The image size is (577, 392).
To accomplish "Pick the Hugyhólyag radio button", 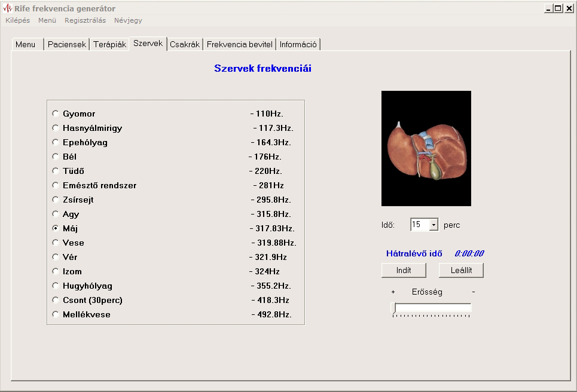I will [56, 286].
